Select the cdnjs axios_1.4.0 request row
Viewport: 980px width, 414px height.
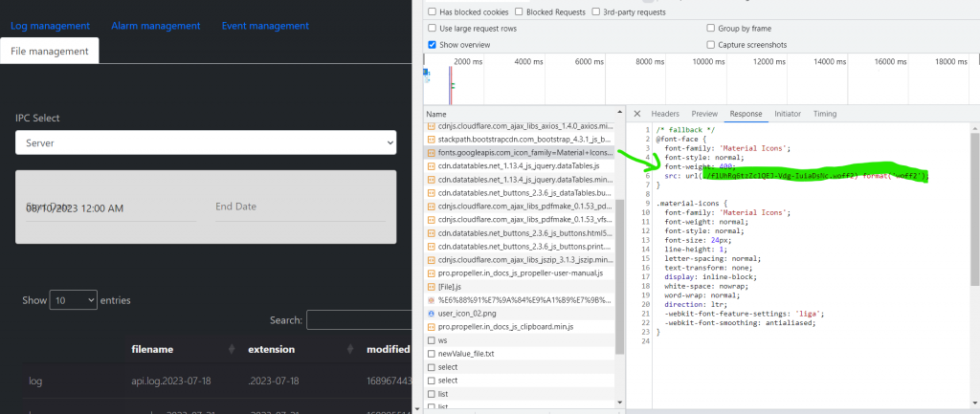coord(520,126)
